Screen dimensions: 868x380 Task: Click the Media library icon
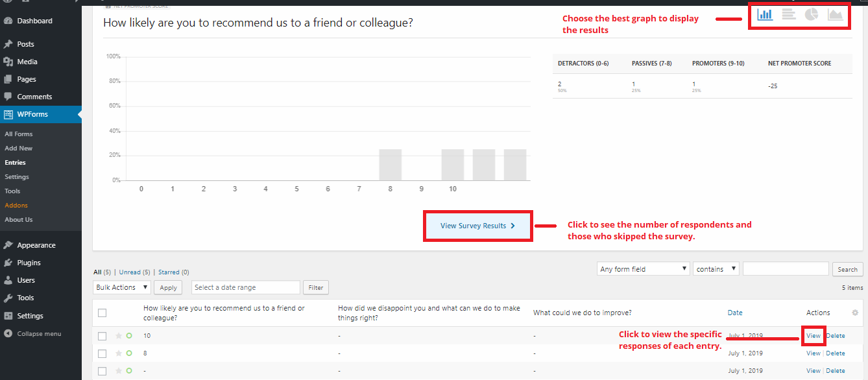click(8, 62)
